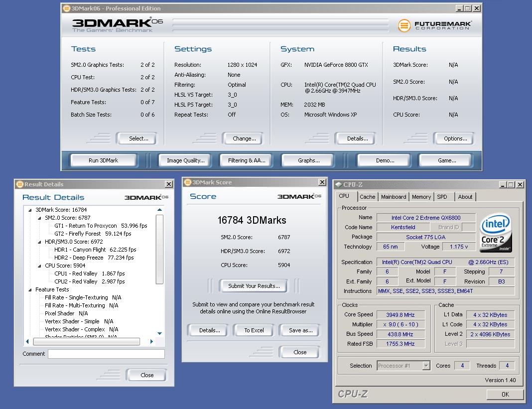Image resolution: width=532 pixels, height=409 pixels.
Task: Click the Futuremark Corporation logo
Action: [x=435, y=25]
